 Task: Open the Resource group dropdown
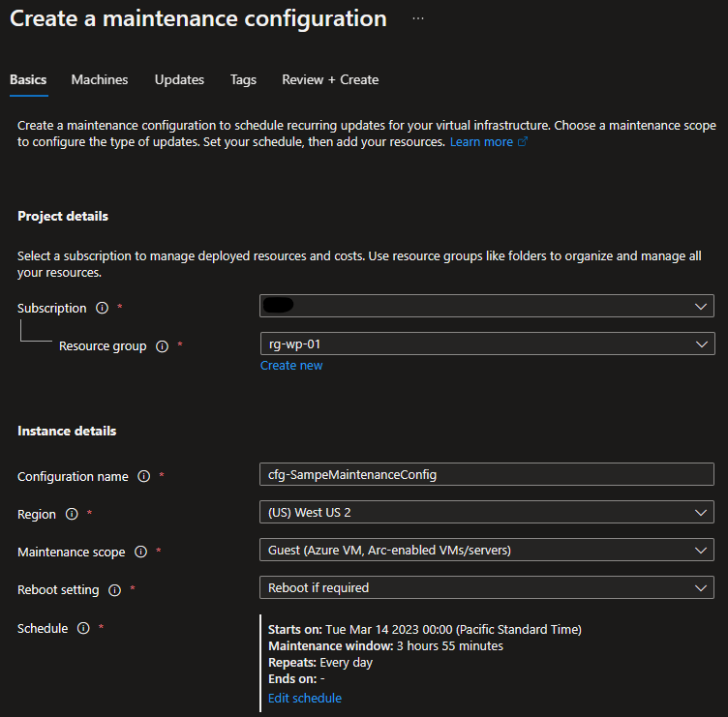487,344
